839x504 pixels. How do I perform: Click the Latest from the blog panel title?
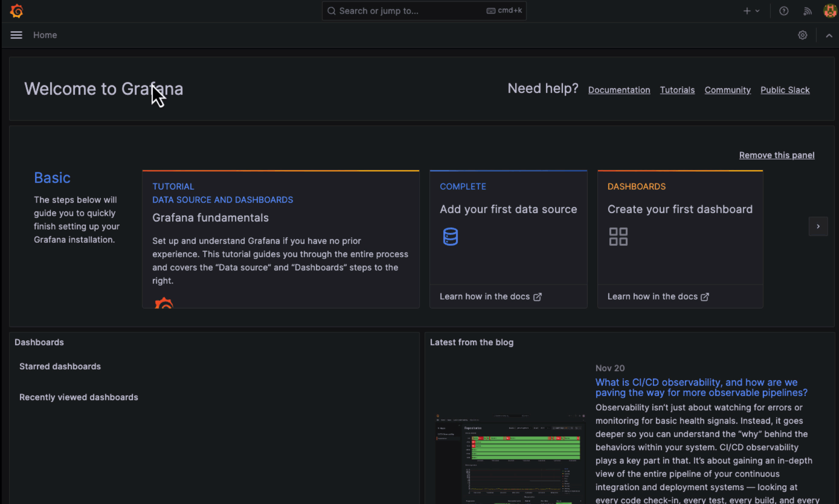click(472, 342)
